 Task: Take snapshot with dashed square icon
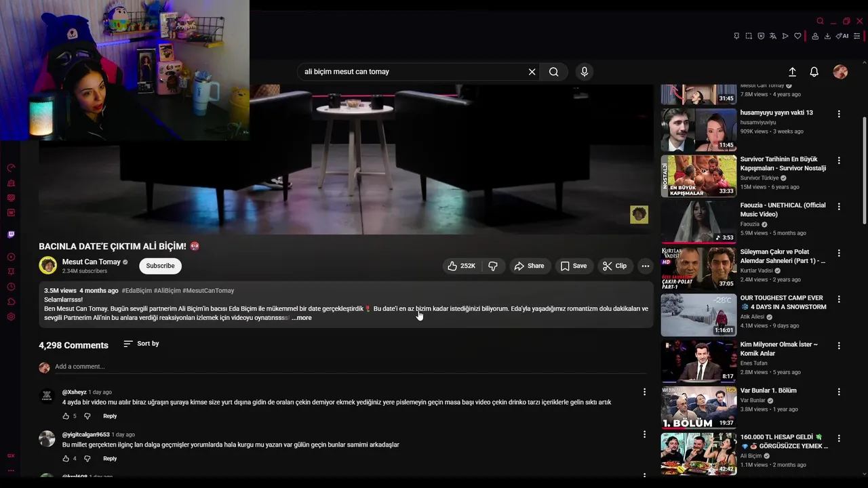[749, 36]
